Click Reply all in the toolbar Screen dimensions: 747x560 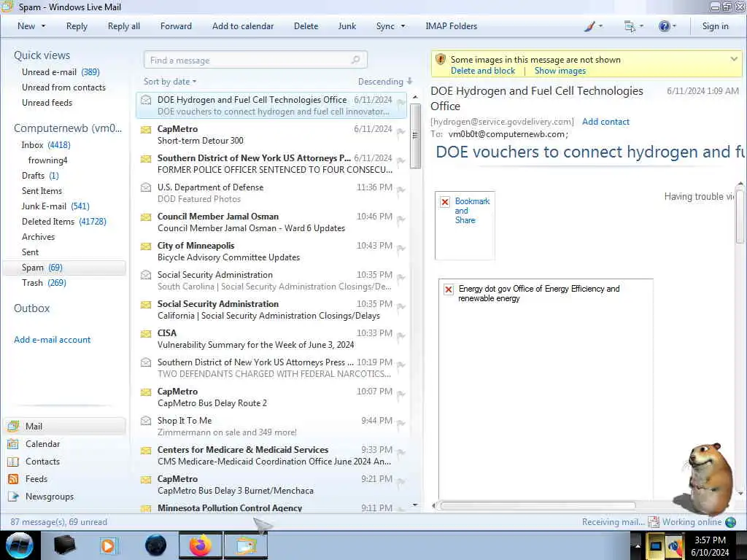click(124, 26)
